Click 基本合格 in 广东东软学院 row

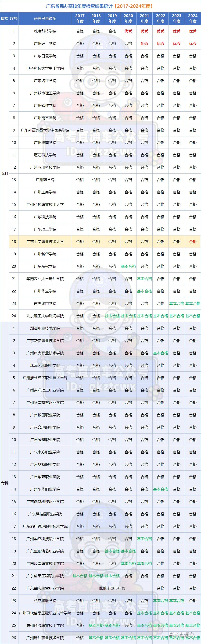coord(128,266)
